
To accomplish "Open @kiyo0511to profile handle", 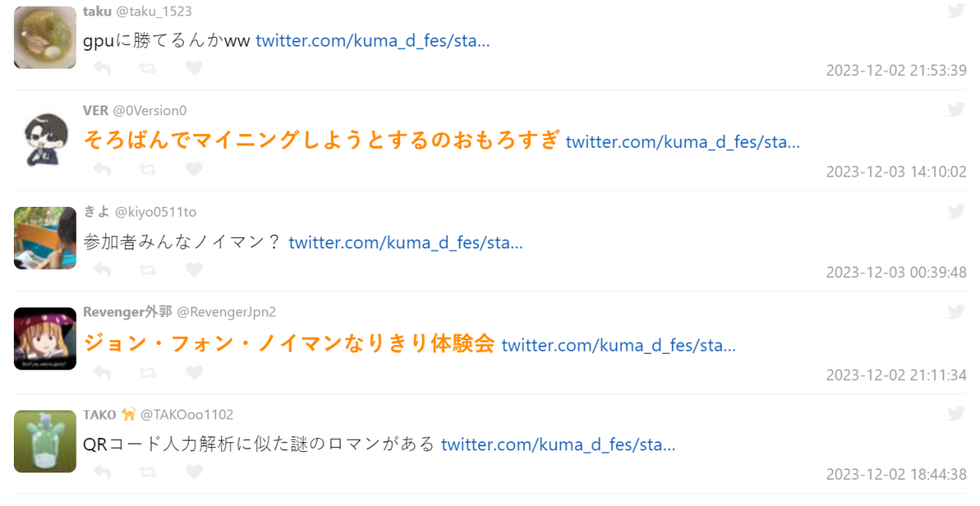I will pos(155,212).
